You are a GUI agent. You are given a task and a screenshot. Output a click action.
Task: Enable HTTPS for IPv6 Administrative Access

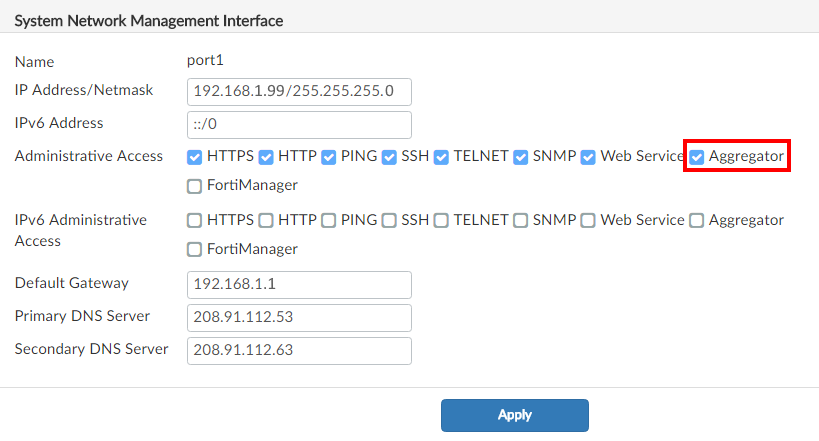click(x=194, y=220)
